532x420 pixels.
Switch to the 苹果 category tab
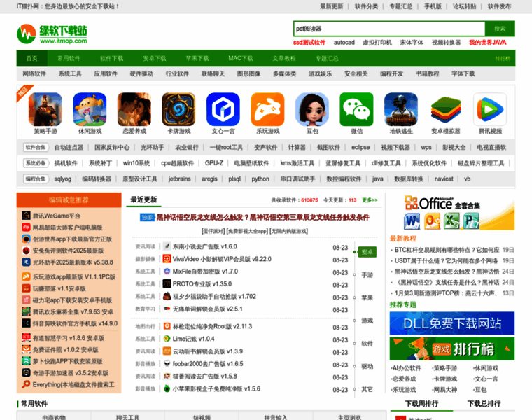[367, 297]
